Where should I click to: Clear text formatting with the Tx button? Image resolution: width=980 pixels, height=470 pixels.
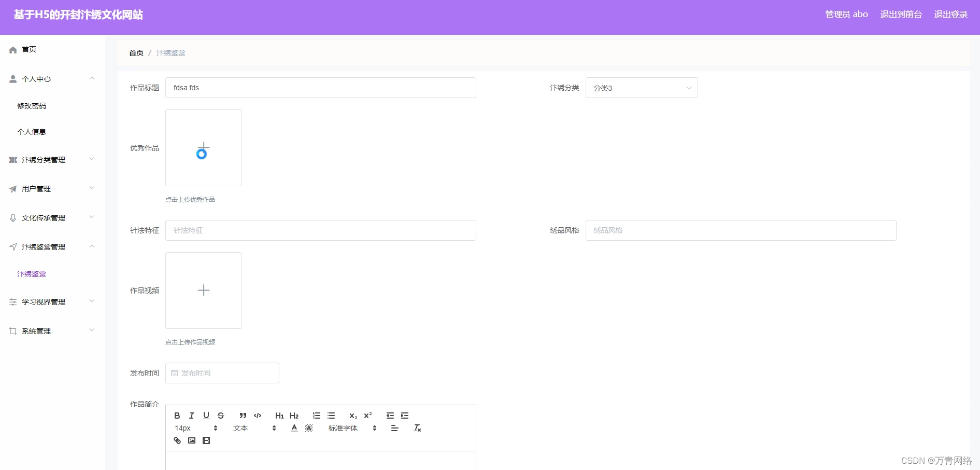coord(417,428)
